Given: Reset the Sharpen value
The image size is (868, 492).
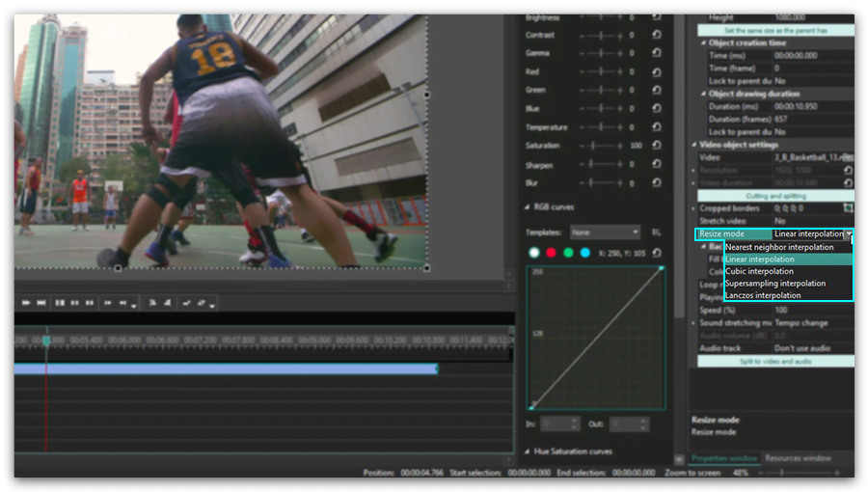Looking at the screenshot, I should tap(657, 164).
